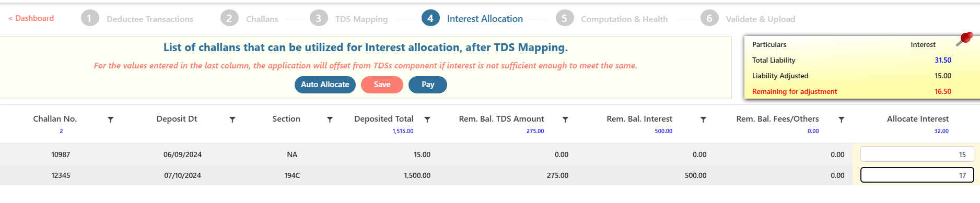Open filter for Rem. Bal. Fees/Others column

tap(842, 120)
